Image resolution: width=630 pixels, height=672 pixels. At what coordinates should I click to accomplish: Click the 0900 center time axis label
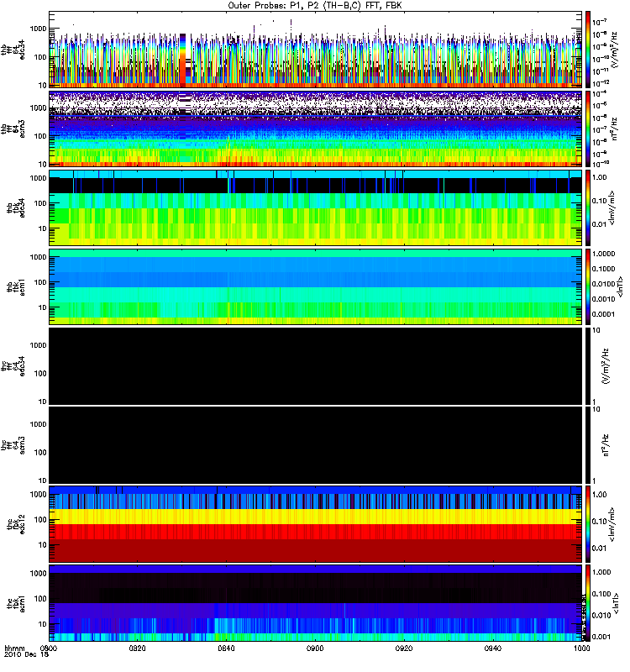315,648
